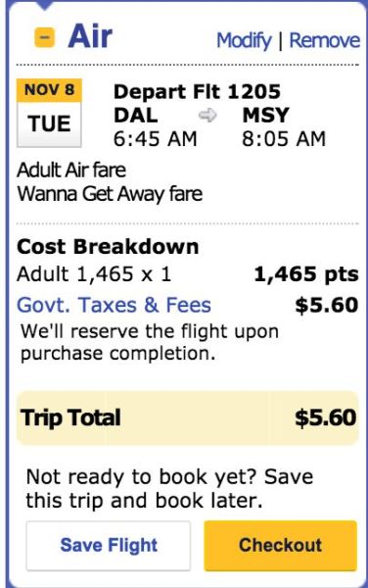Click the $5.60 Trip Total amount
Image resolution: width=368 pixels, height=588 pixels.
pos(326,417)
